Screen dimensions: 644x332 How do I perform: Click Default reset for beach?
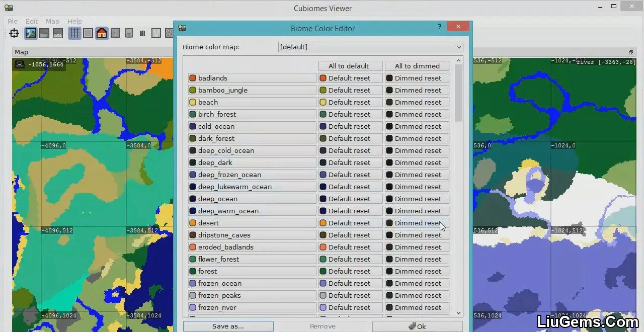[351, 102]
